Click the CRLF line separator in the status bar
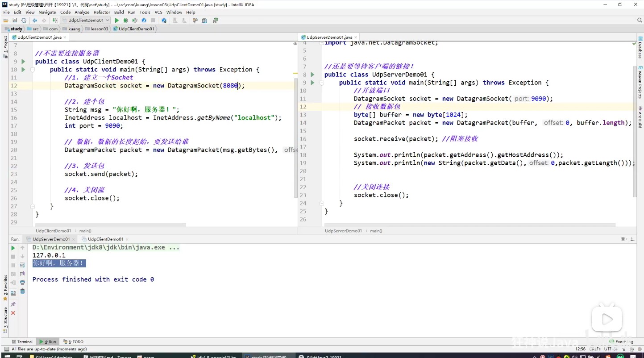644x358 pixels. tap(595, 349)
